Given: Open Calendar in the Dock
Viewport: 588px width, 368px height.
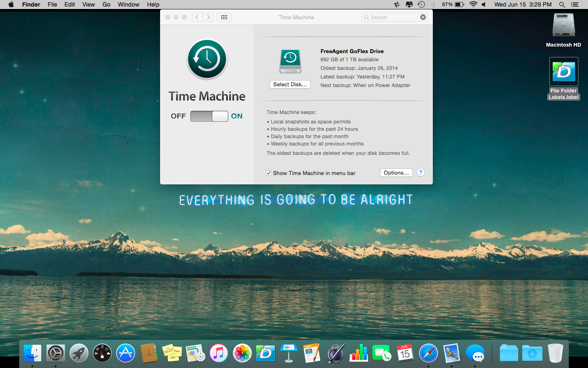Looking at the screenshot, I should tap(405, 352).
